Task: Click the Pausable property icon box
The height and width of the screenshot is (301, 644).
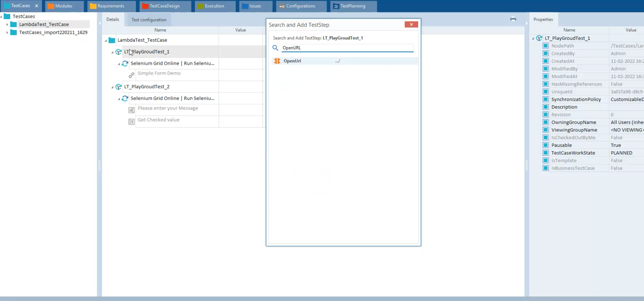Action: [546, 145]
